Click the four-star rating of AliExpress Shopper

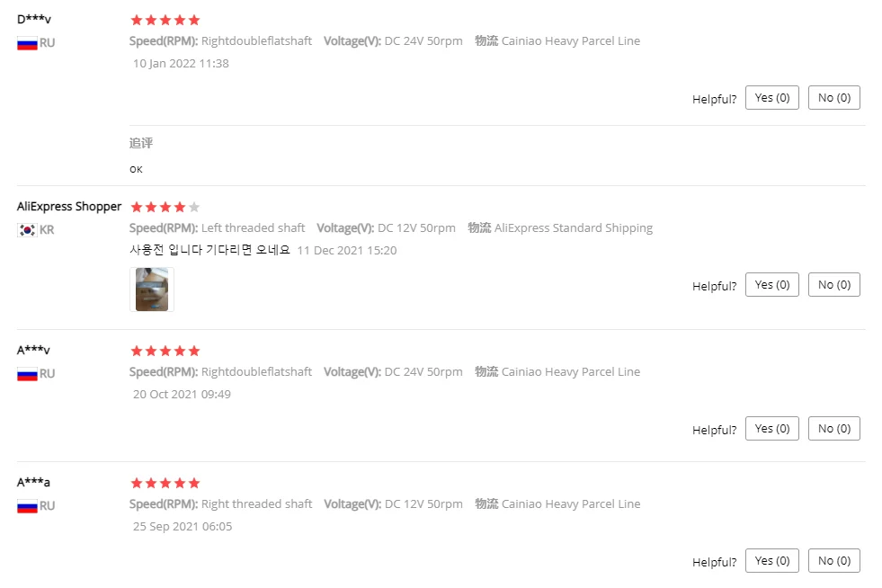(165, 207)
